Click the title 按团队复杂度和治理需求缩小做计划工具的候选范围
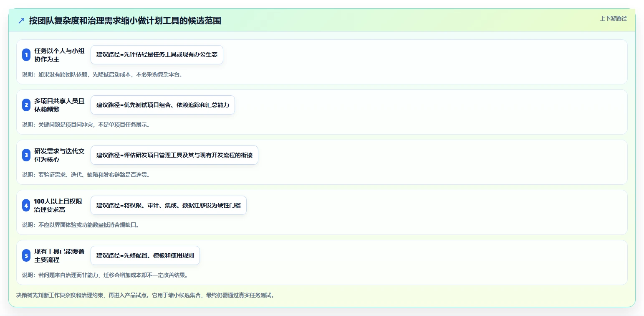 125,20
